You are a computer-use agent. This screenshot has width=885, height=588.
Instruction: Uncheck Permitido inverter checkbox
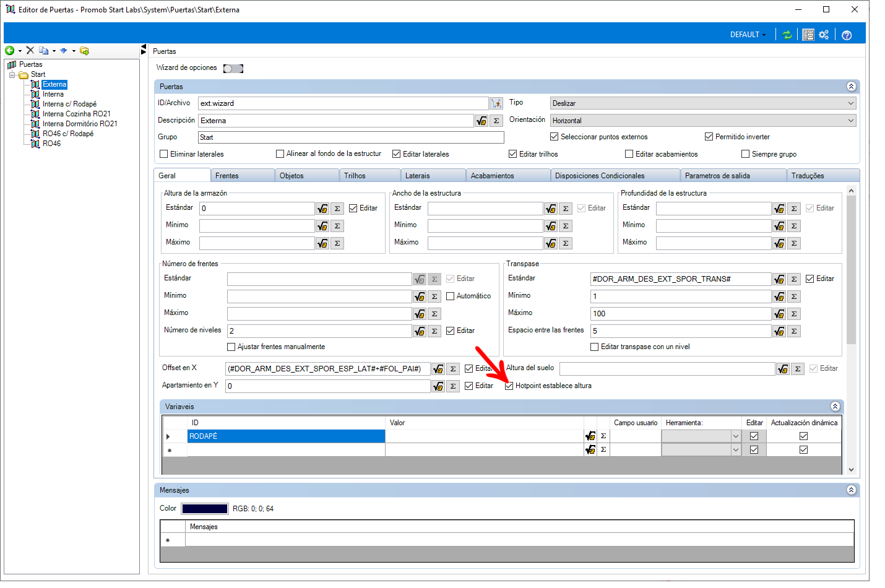click(x=709, y=137)
